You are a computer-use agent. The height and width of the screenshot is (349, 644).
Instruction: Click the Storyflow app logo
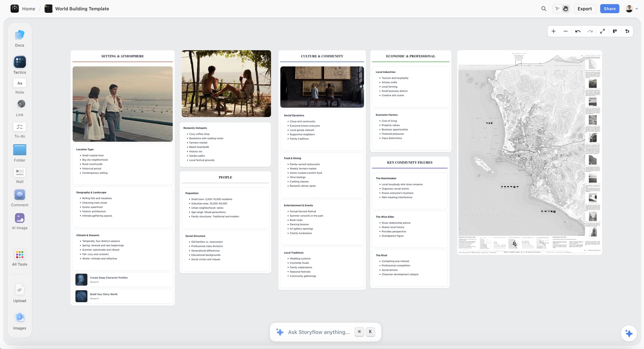pos(14,8)
